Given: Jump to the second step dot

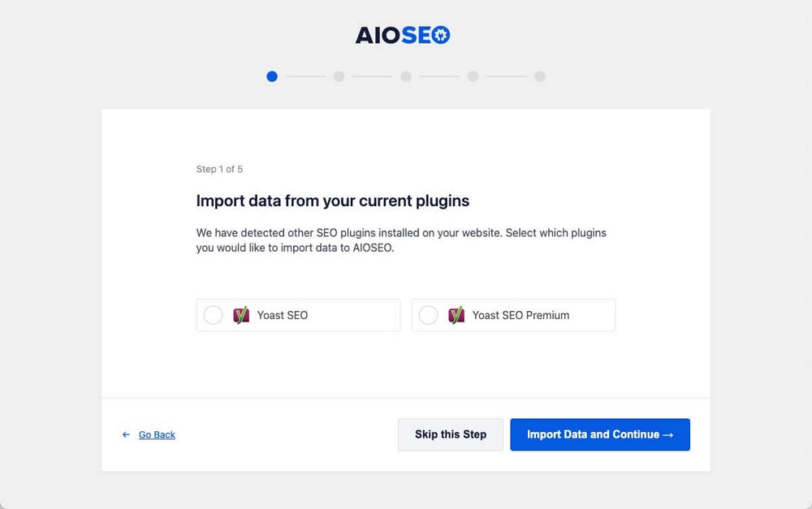Looking at the screenshot, I should pyautogui.click(x=339, y=76).
